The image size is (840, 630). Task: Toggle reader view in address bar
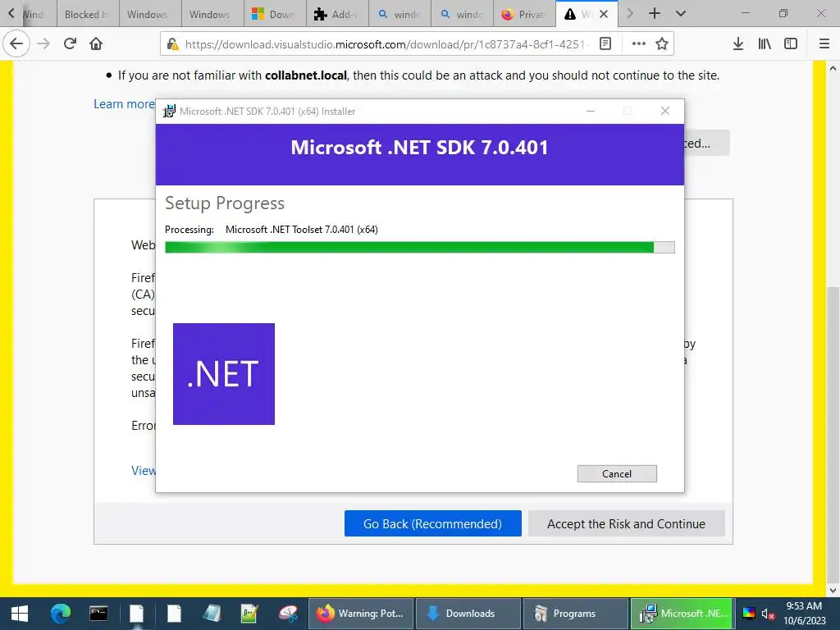(x=605, y=43)
